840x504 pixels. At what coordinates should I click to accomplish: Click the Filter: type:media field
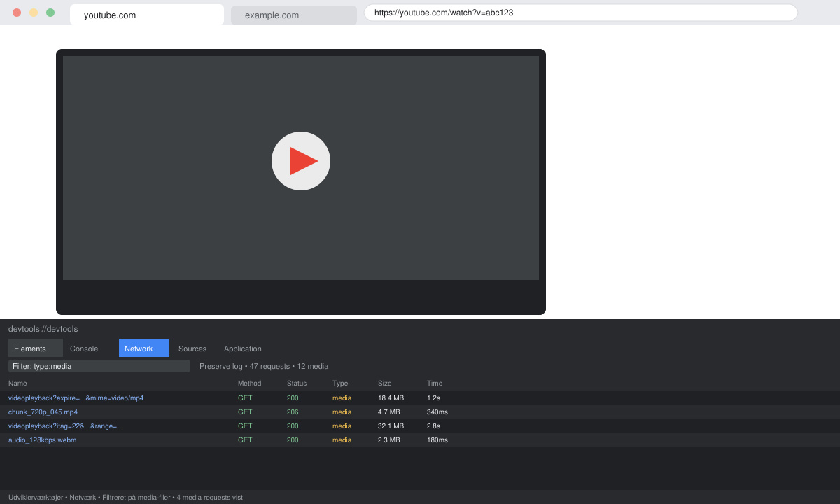99,366
